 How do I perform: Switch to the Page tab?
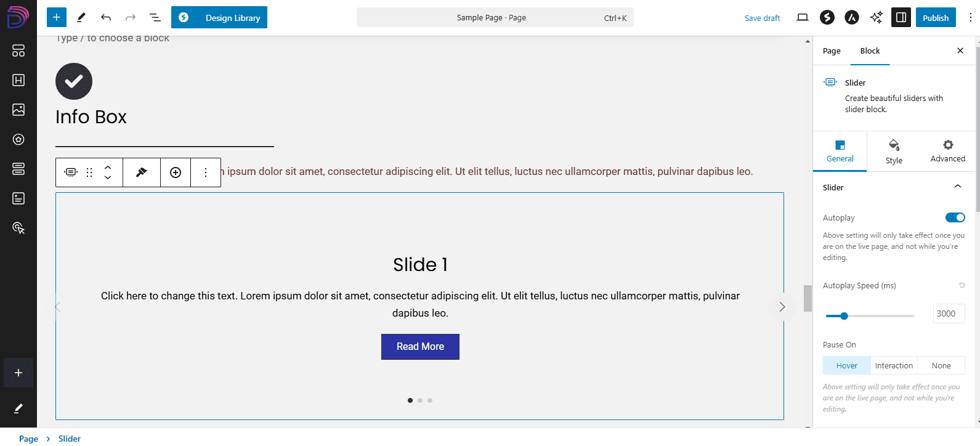click(831, 51)
